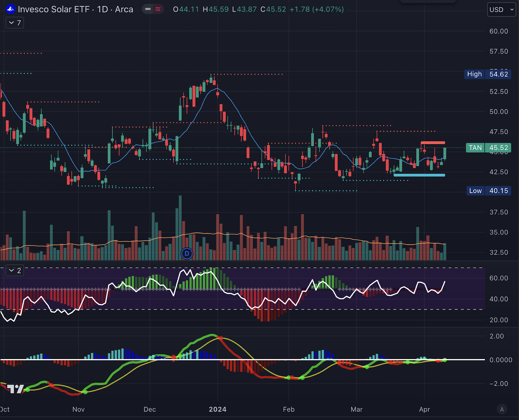Select the blue support line near 42
Image resolution: width=519 pixels, height=420 pixels.
click(x=419, y=175)
